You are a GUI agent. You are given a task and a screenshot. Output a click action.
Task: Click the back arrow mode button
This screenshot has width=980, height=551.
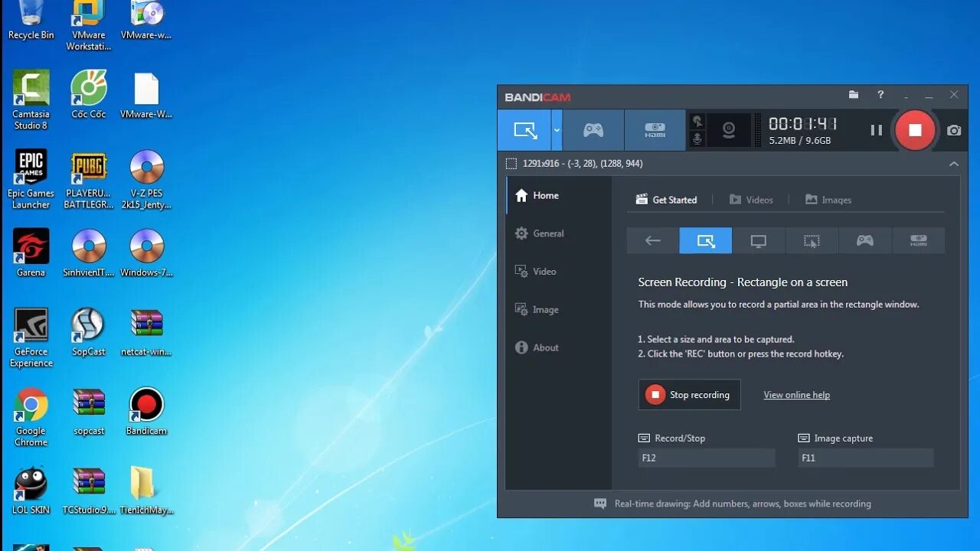pos(652,240)
